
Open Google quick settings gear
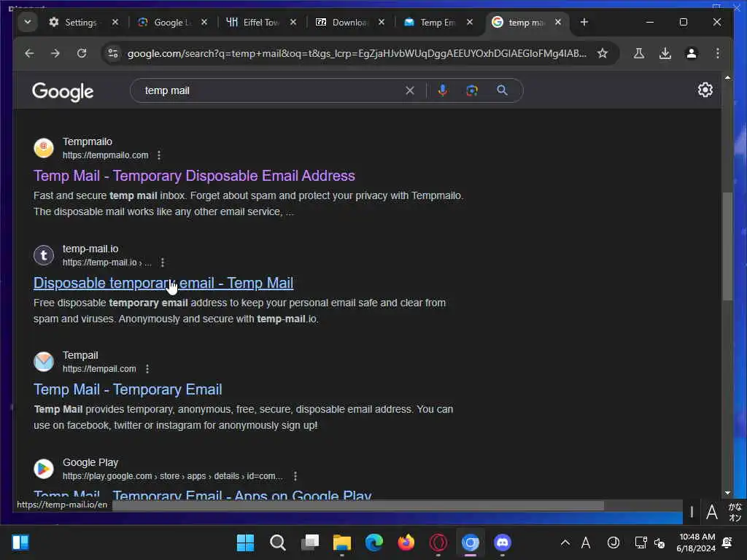pos(705,90)
